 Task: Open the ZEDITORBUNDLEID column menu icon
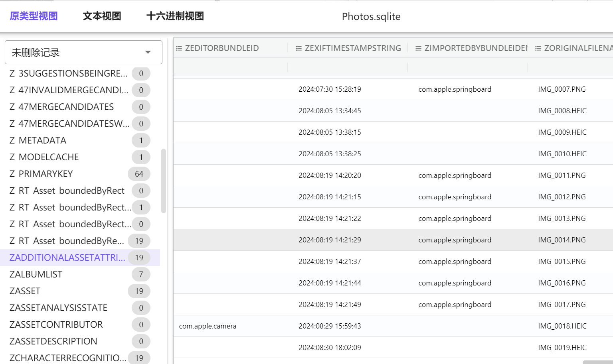coord(179,48)
